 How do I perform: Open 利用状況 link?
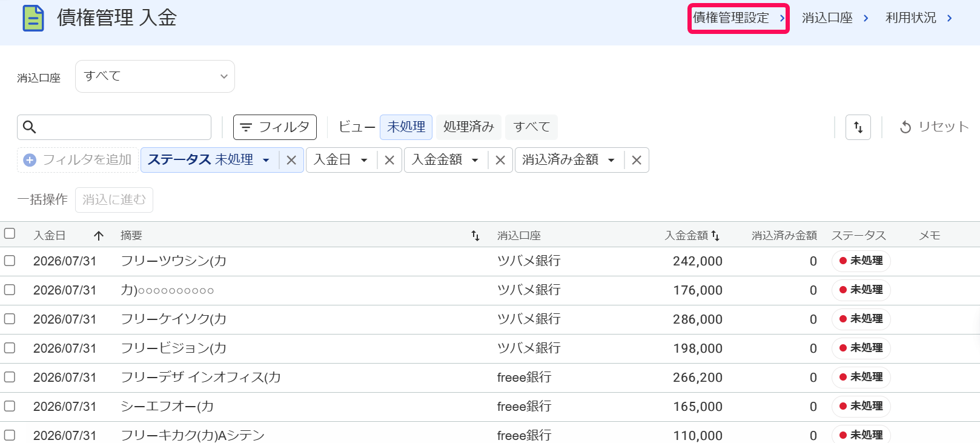click(919, 18)
